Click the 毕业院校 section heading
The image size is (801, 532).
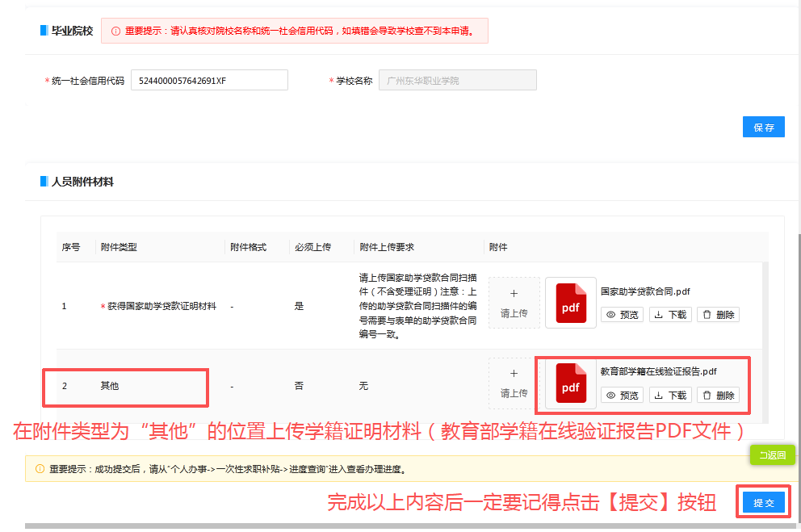coord(72,31)
